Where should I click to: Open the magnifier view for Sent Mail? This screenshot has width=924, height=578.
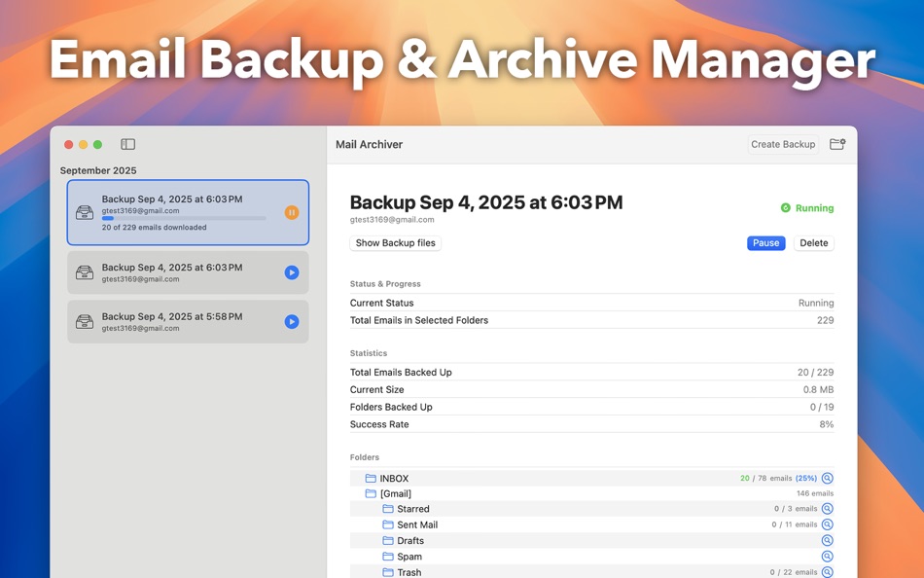[828, 524]
